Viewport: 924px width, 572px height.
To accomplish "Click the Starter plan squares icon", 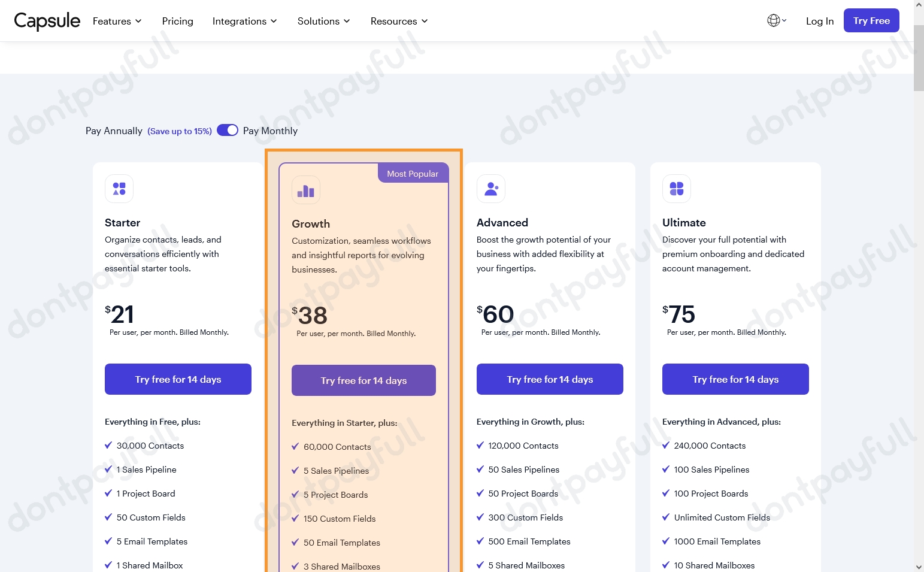I will tap(119, 188).
